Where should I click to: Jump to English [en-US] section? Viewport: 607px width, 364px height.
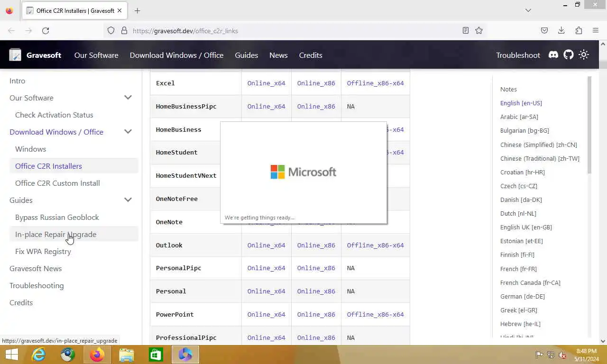(521, 103)
